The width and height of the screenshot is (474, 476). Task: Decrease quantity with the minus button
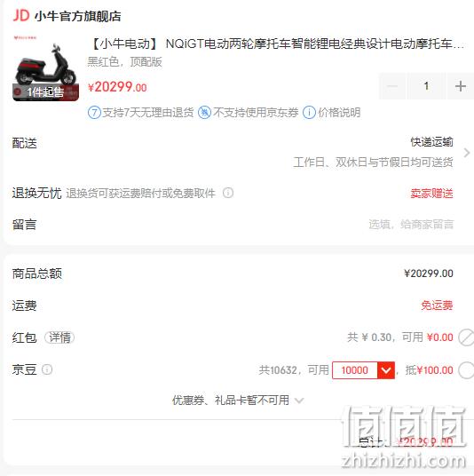tap(392, 86)
